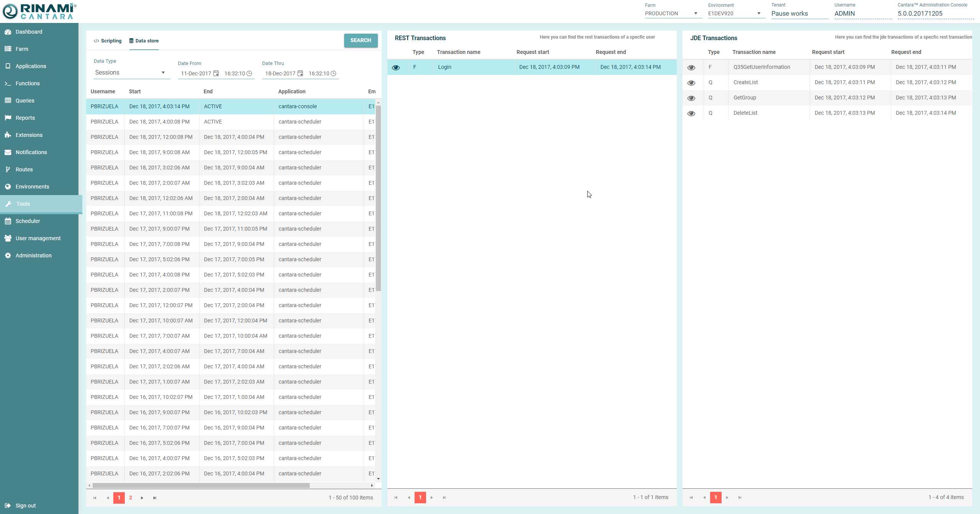This screenshot has height=514, width=980.
Task: Open the Date Thru time picker clock
Action: [x=333, y=73]
